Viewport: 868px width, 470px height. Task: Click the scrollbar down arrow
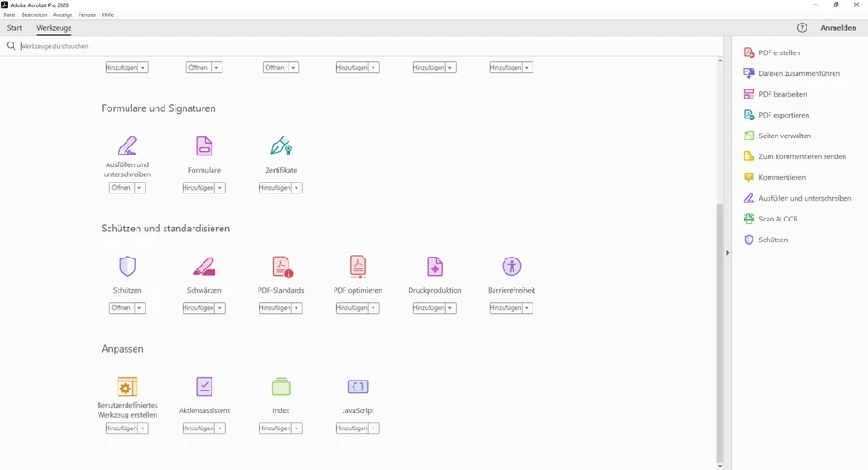pyautogui.click(x=720, y=465)
